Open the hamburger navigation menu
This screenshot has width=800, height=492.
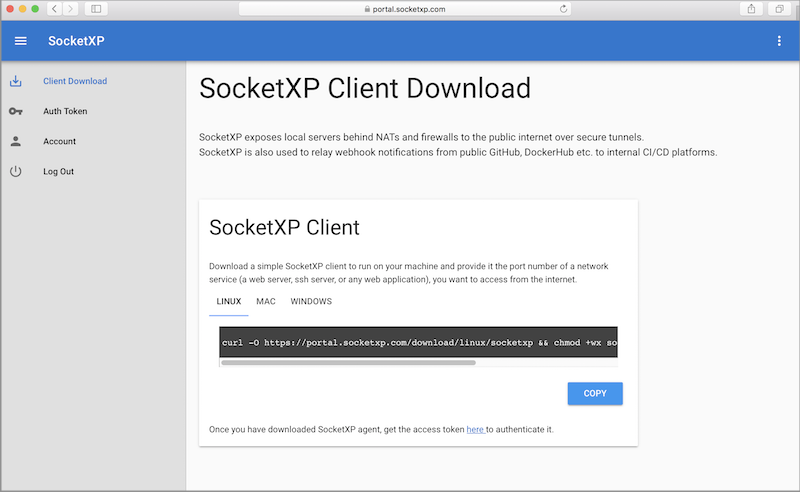click(20, 41)
